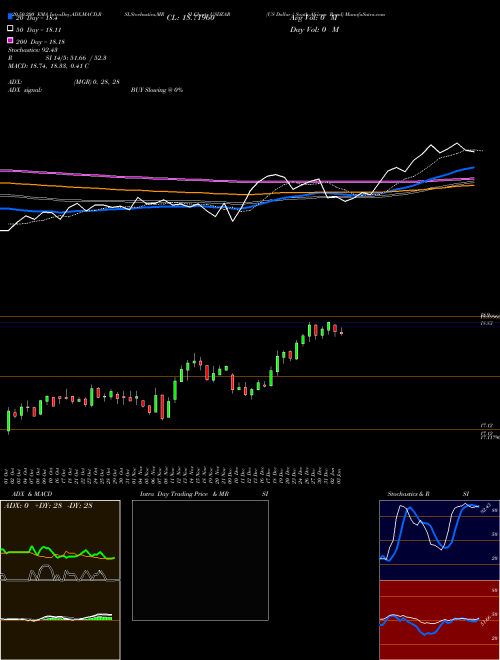Screen dimensions: 500x660
Task: Click the last small red candlestick
Action: click(x=341, y=332)
